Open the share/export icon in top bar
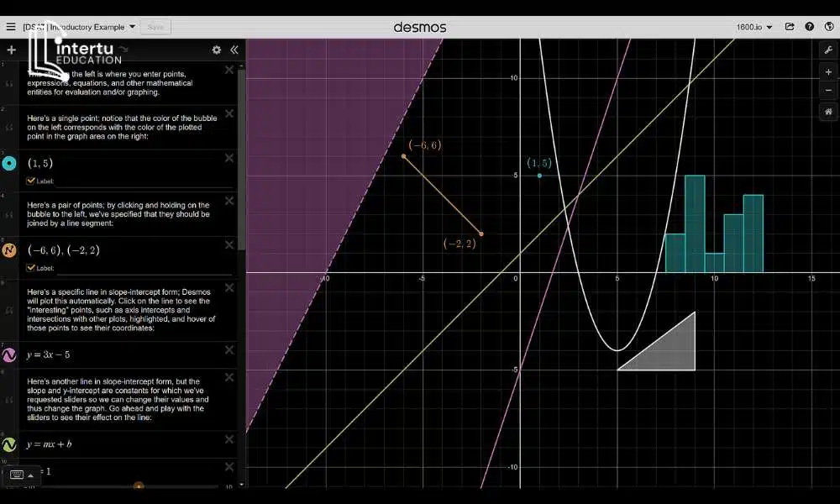 point(790,26)
